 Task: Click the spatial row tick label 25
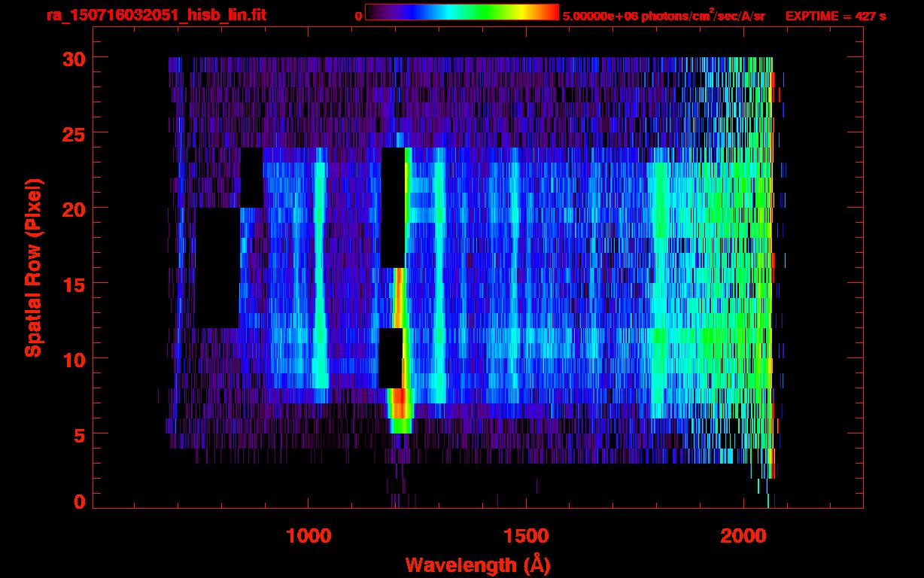tap(74, 132)
